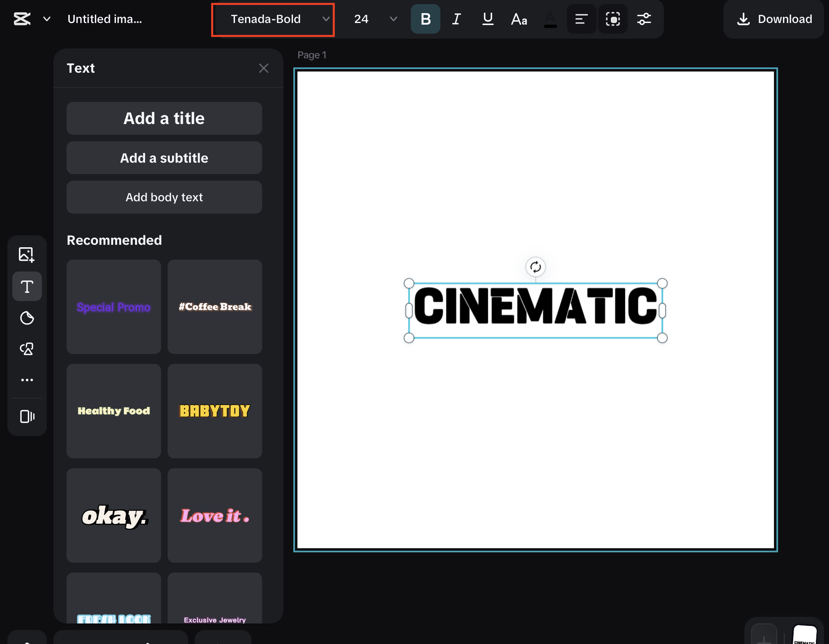Expand the project title dropdown arrow

[46, 19]
